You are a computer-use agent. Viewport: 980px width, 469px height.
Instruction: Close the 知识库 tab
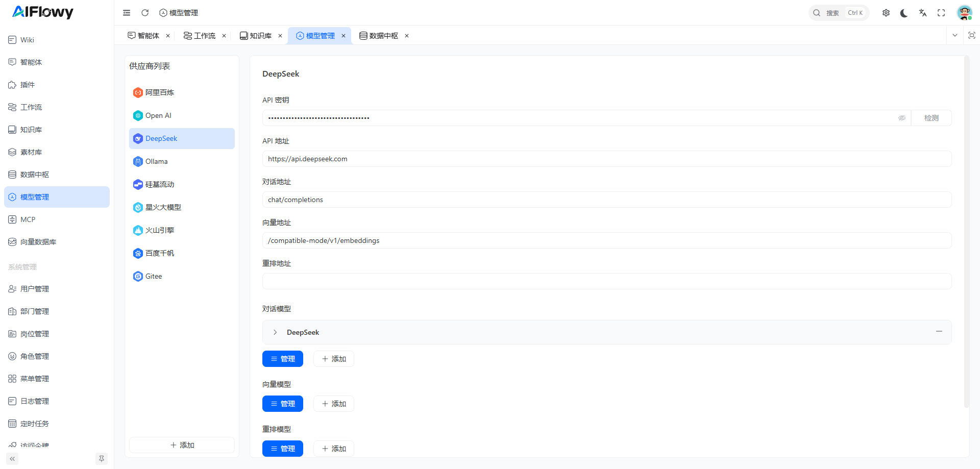tap(280, 36)
